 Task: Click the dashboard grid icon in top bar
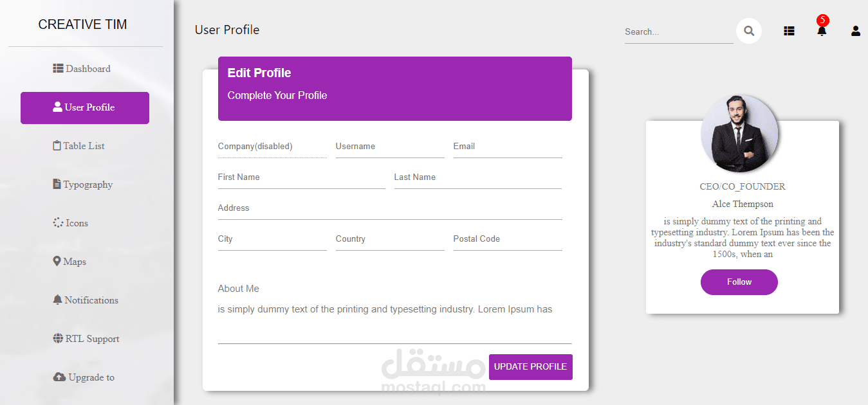pyautogui.click(x=789, y=31)
